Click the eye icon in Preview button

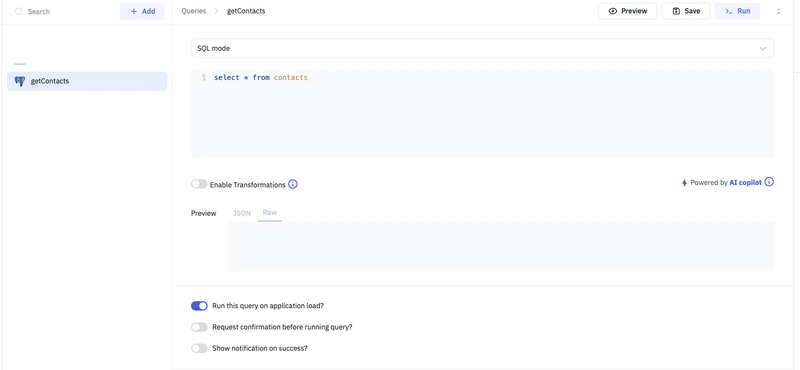[x=613, y=11]
